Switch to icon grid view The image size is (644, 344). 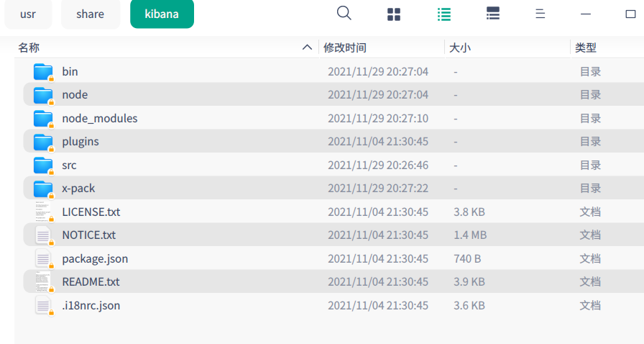point(393,14)
